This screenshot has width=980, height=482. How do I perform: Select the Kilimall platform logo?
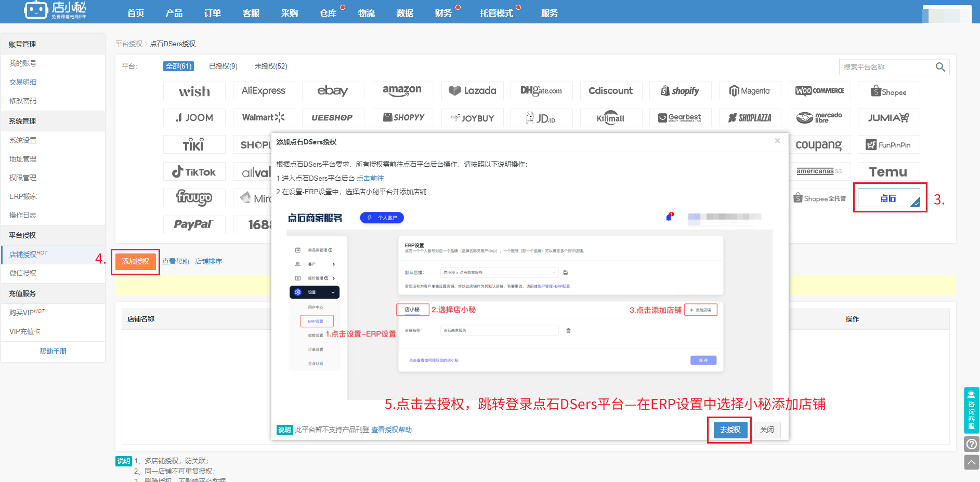click(x=611, y=118)
